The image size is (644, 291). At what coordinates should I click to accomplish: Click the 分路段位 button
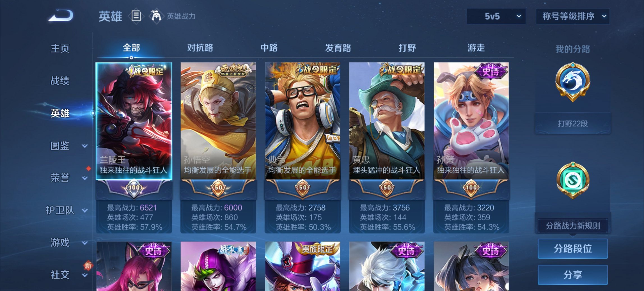(573, 249)
